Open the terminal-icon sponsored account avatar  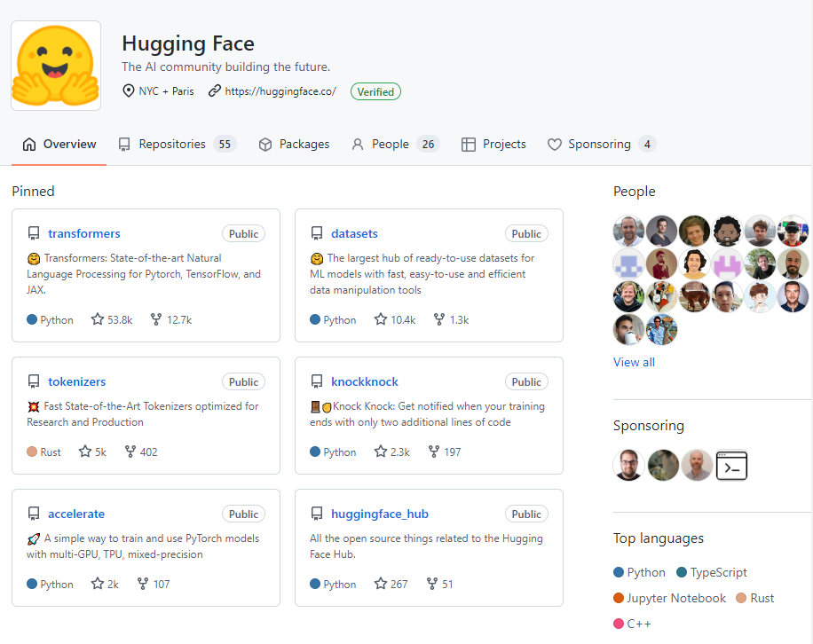click(x=731, y=465)
